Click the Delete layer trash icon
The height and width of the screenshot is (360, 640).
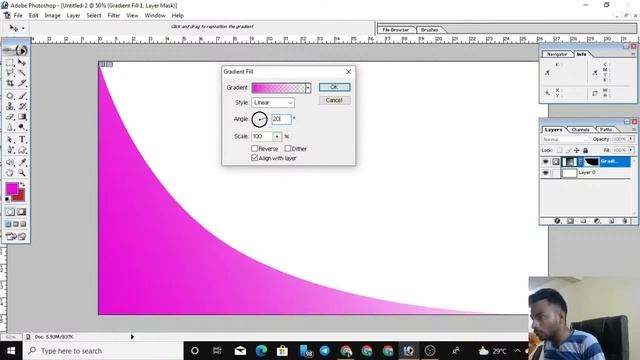625,221
